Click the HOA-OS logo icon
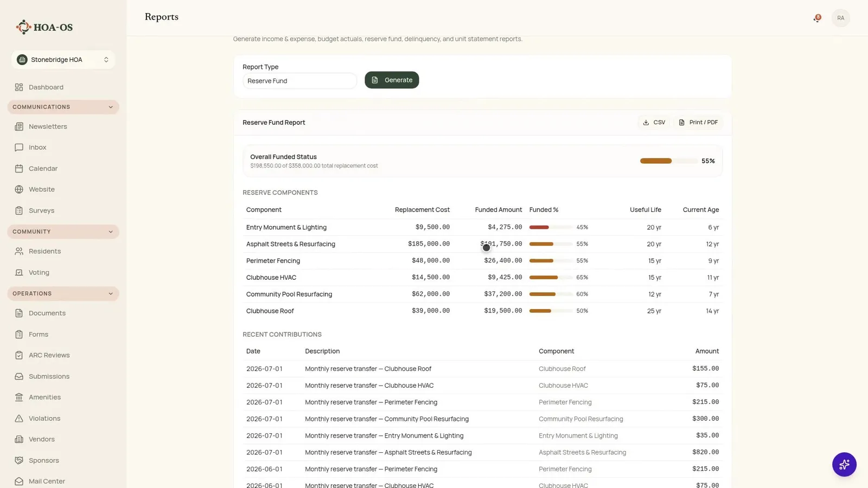This screenshot has height=488, width=868. point(23,27)
